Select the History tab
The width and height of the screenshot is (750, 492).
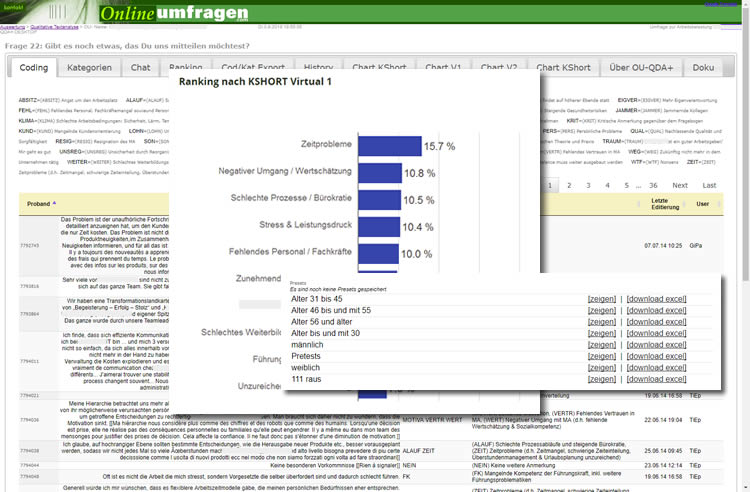coord(318,68)
